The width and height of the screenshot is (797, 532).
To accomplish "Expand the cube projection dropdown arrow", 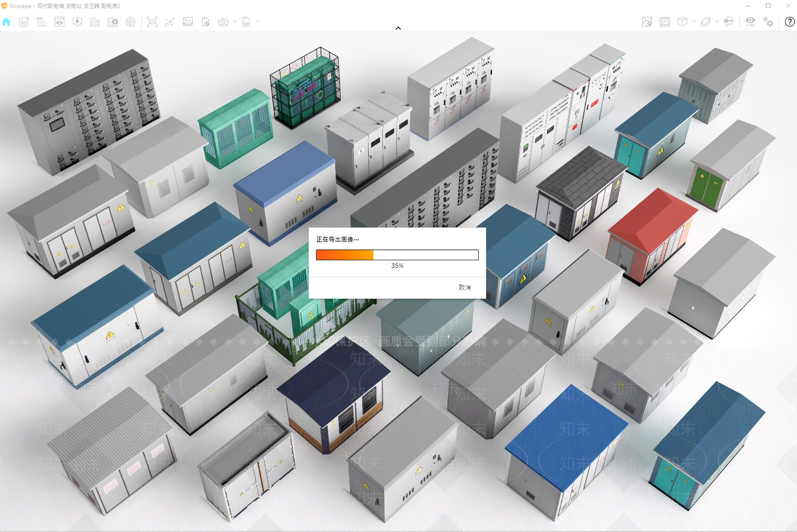I will [x=694, y=21].
